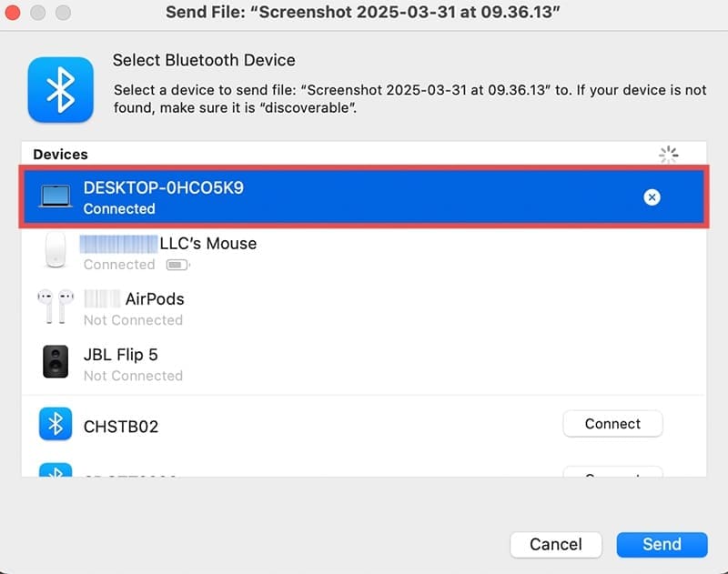Screen dimensions: 728x574
Task: Click the Magic Mouse device icon
Action: (56, 250)
